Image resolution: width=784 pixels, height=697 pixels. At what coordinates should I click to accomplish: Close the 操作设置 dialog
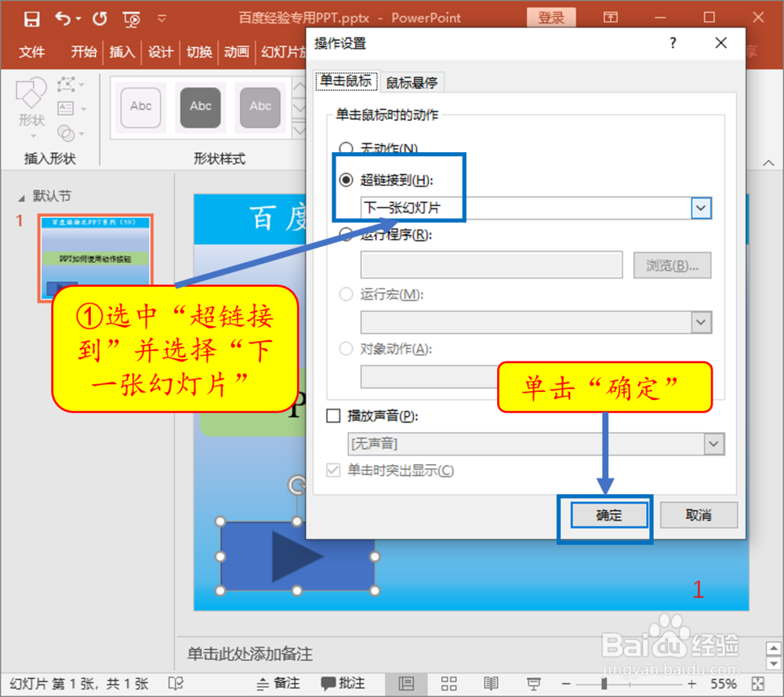720,43
